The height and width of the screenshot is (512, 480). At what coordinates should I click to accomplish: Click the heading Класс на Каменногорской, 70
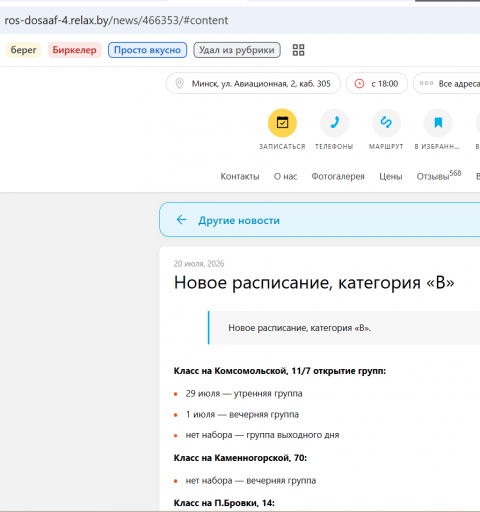tap(240, 458)
